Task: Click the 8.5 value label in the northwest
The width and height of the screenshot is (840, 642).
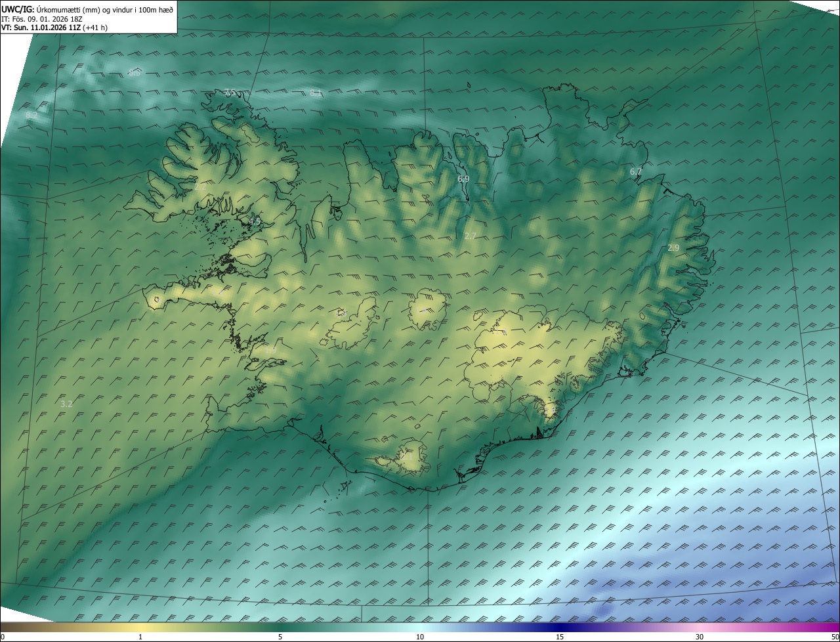Action: click(135, 73)
